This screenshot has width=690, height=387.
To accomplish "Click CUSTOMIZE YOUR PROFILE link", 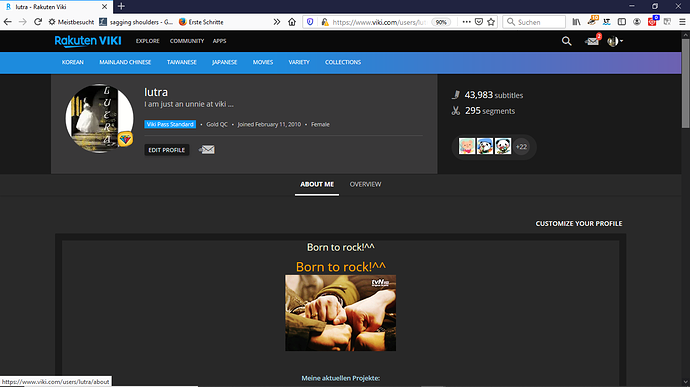I will point(579,224).
